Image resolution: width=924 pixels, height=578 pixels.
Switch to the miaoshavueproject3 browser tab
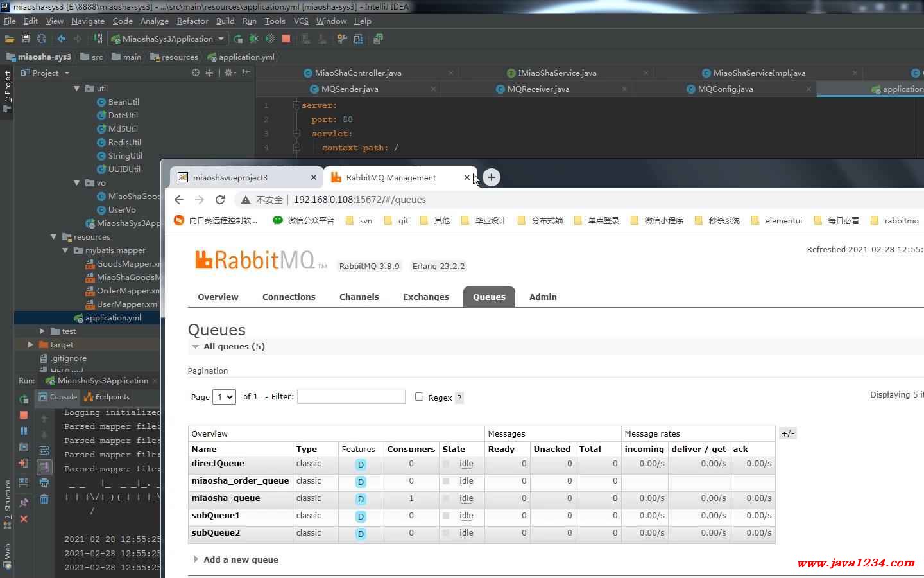[246, 177]
